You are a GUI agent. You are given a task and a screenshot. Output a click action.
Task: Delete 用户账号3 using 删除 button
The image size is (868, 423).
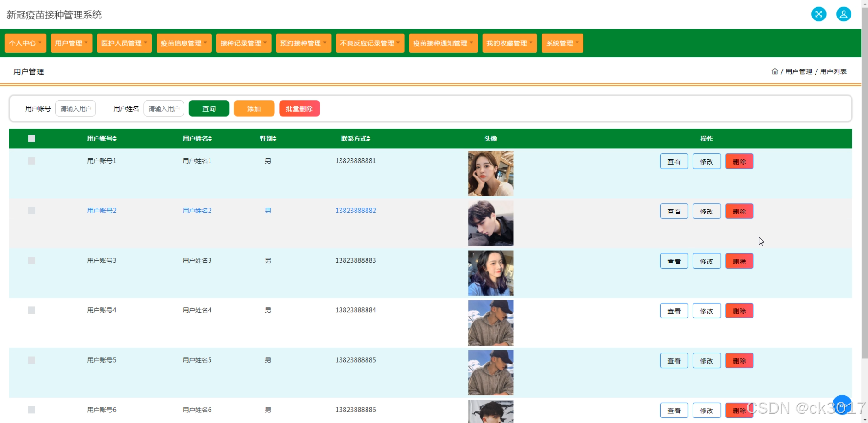pyautogui.click(x=740, y=261)
